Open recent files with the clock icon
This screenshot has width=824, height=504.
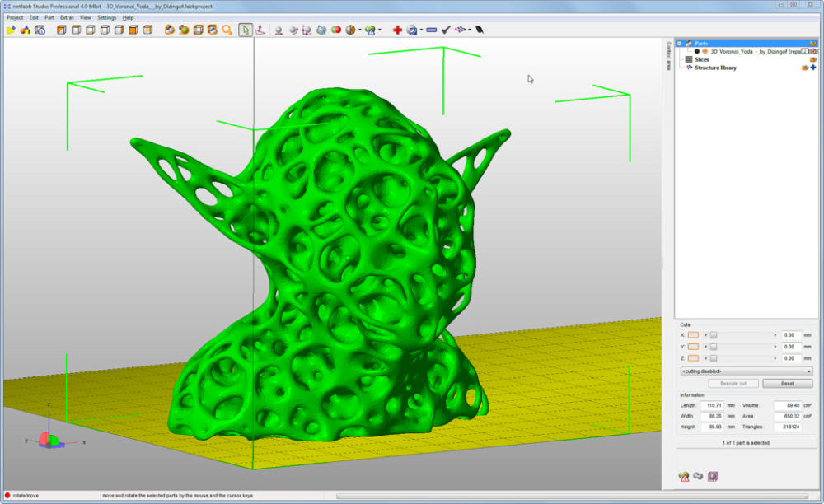point(40,30)
